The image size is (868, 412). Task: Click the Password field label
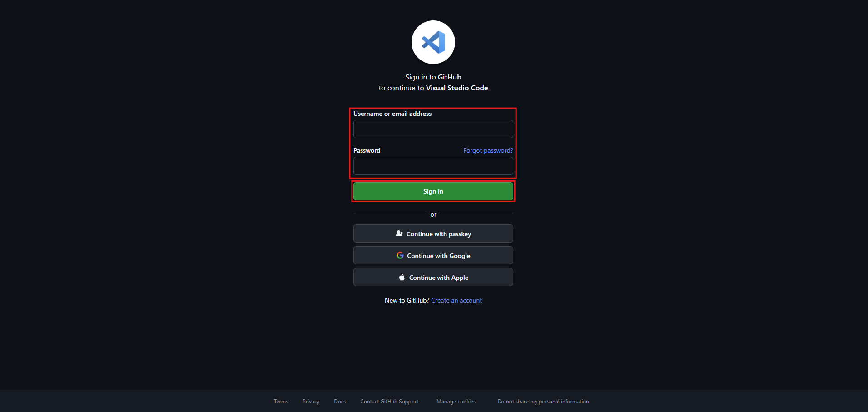coord(367,150)
